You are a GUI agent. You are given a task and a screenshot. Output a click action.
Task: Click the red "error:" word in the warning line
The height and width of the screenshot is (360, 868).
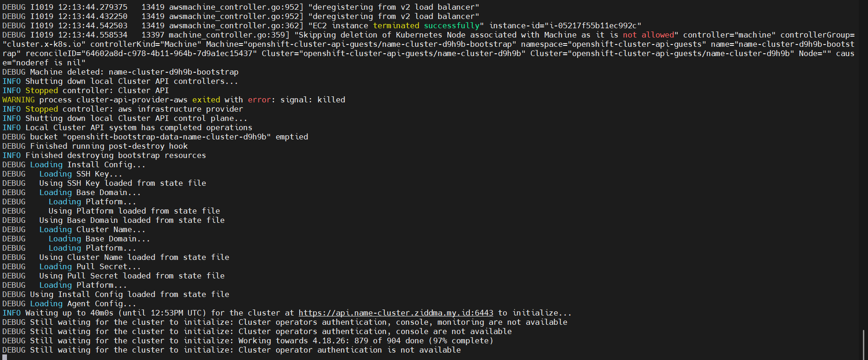click(259, 100)
